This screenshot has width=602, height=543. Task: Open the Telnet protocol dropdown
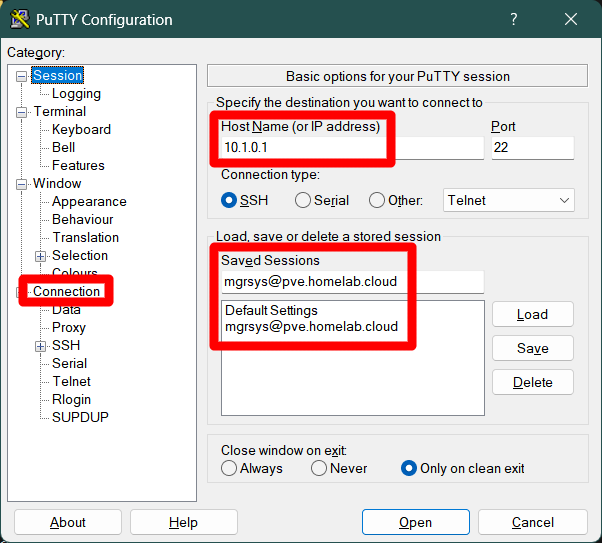tap(509, 200)
